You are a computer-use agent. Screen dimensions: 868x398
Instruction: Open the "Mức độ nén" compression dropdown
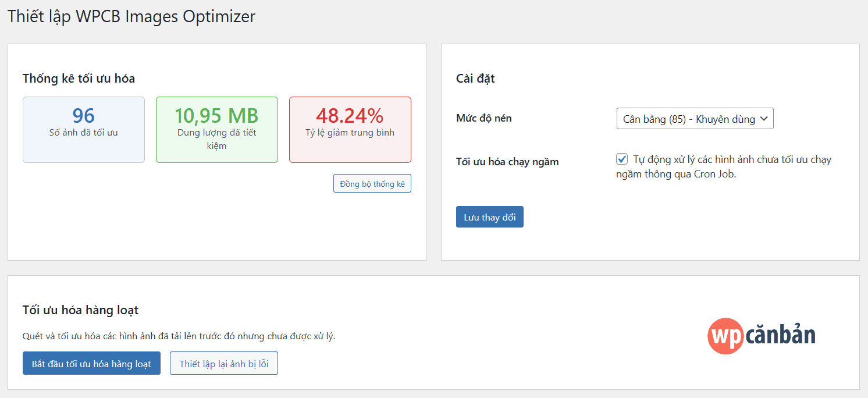695,118
